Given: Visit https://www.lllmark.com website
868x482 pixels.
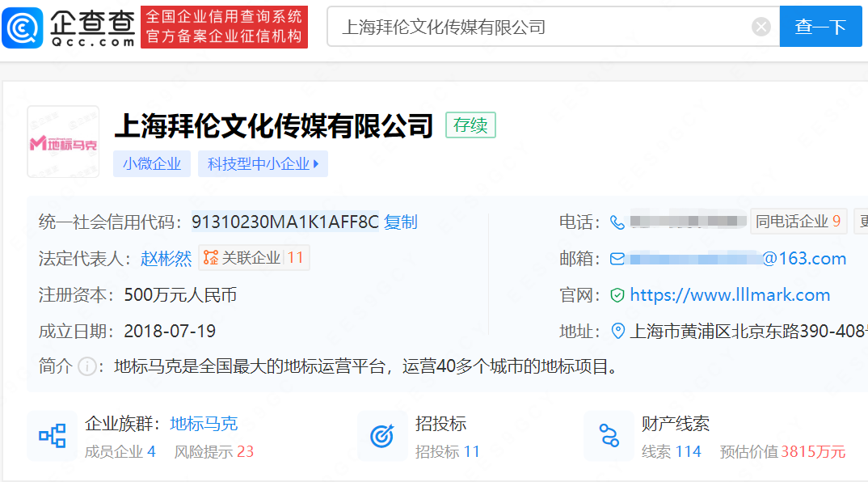Looking at the screenshot, I should tap(730, 294).
